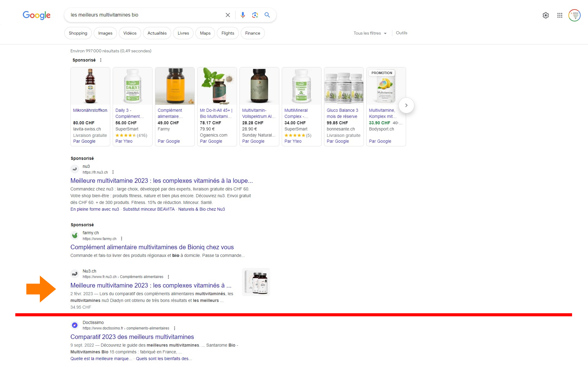
Task: Click the Doctissimo favicon
Action: tap(75, 325)
